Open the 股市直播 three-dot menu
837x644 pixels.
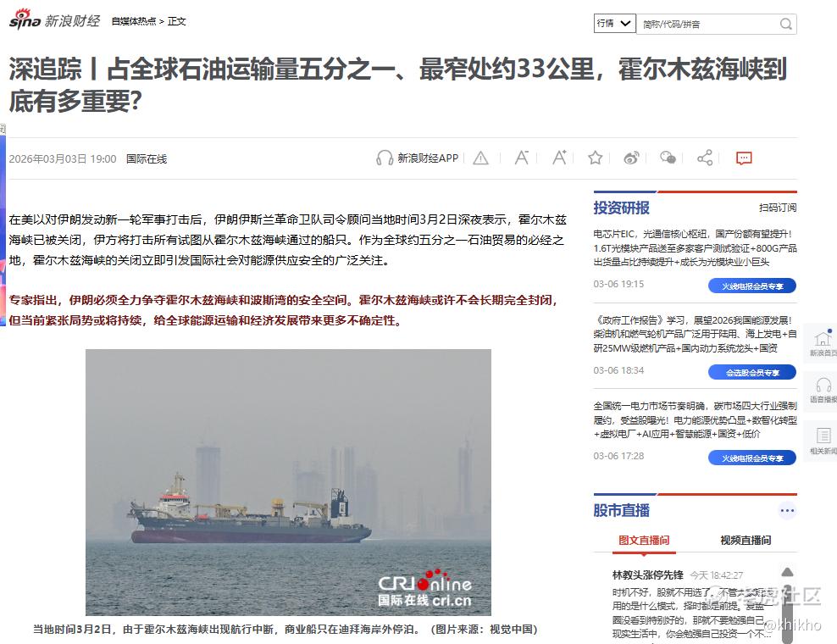[787, 510]
